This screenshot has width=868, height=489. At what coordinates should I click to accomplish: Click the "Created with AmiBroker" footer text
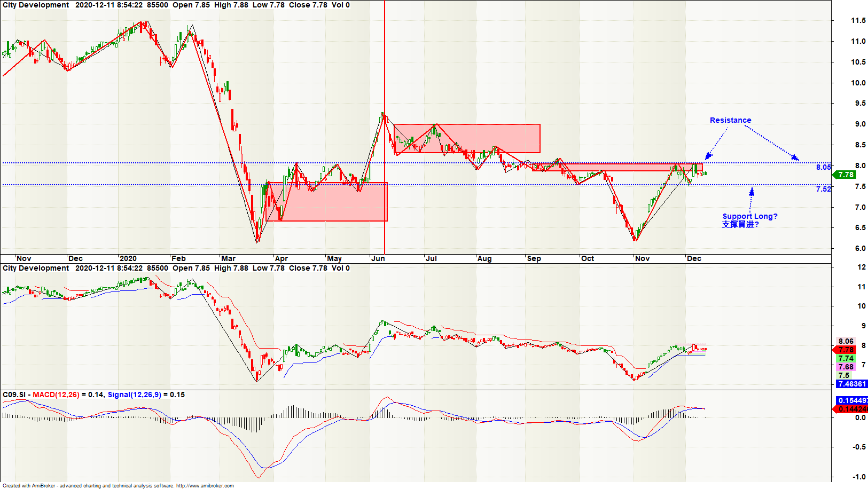[x=29, y=486]
